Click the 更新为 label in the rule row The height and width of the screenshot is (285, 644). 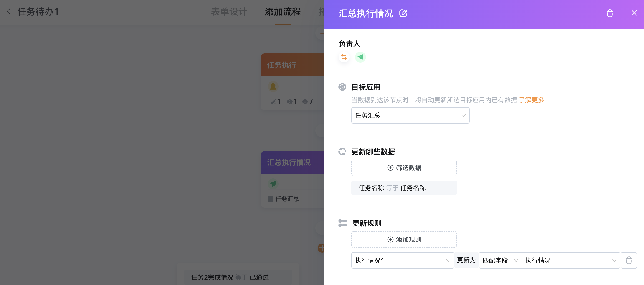466,260
